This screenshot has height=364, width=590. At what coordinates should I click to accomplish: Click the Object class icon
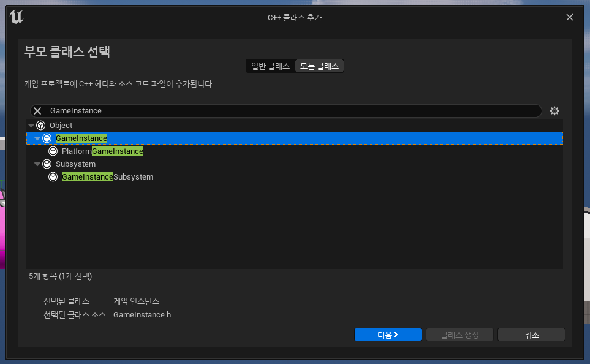[x=41, y=126]
